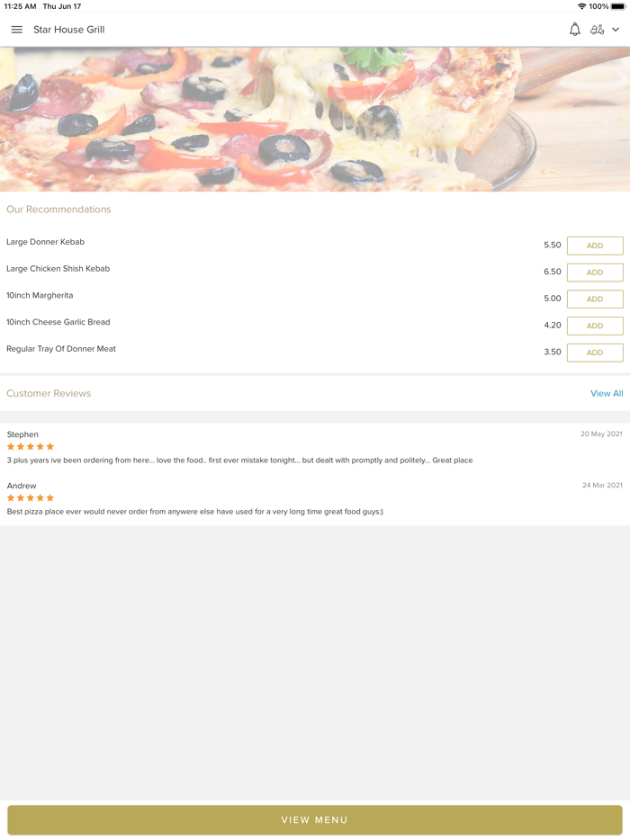
Task: Tap the user accounts icon in the top bar
Action: (598, 29)
